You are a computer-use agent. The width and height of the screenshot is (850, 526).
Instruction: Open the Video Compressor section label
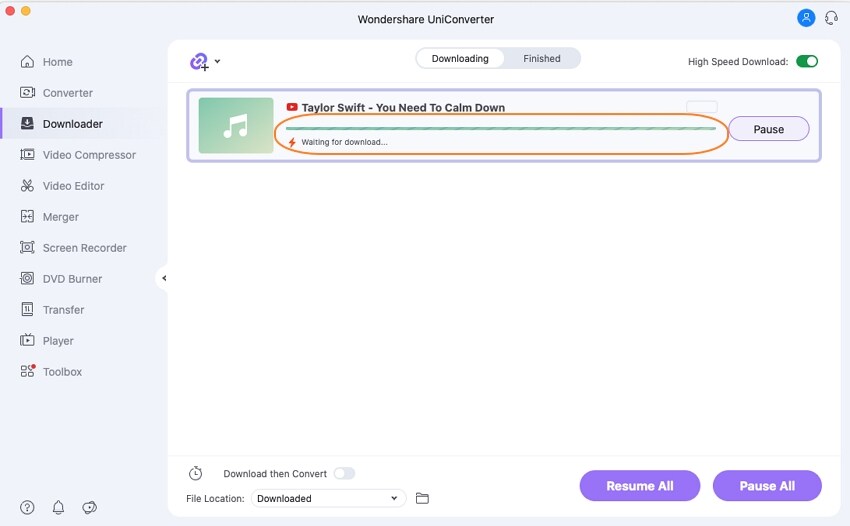pos(89,155)
